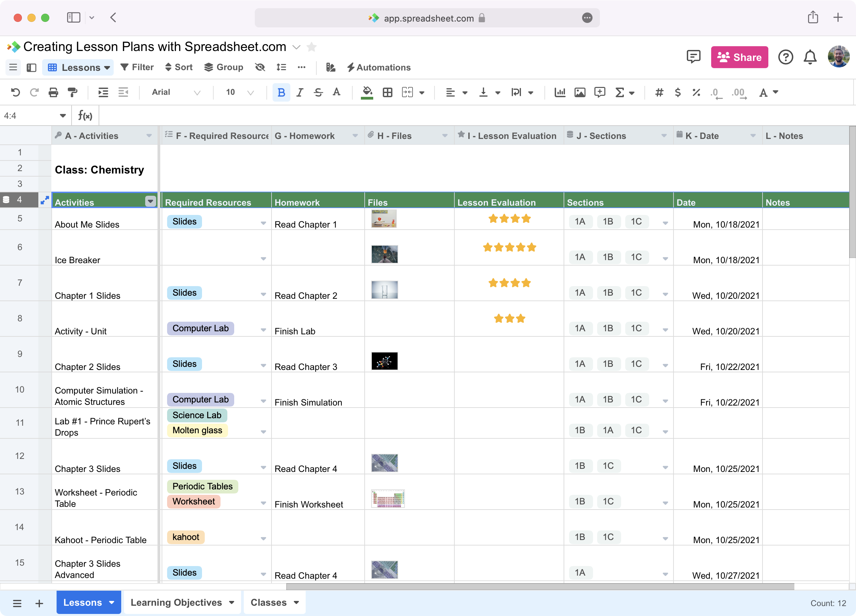
Task: Toggle hidden columns eye icon
Action: pyautogui.click(x=260, y=67)
